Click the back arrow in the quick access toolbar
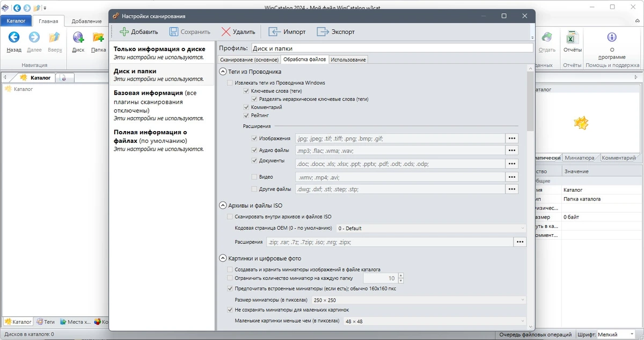This screenshot has height=340, width=644. tap(17, 8)
